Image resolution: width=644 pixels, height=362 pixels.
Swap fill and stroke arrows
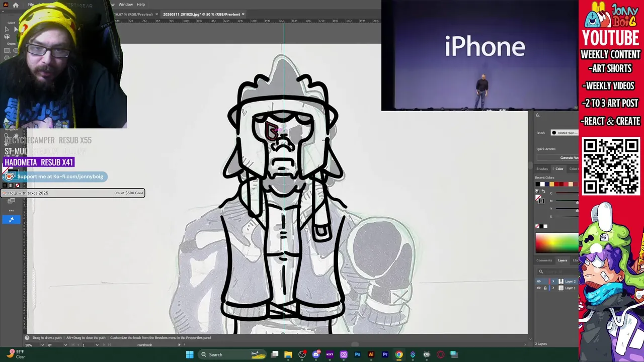[543, 192]
